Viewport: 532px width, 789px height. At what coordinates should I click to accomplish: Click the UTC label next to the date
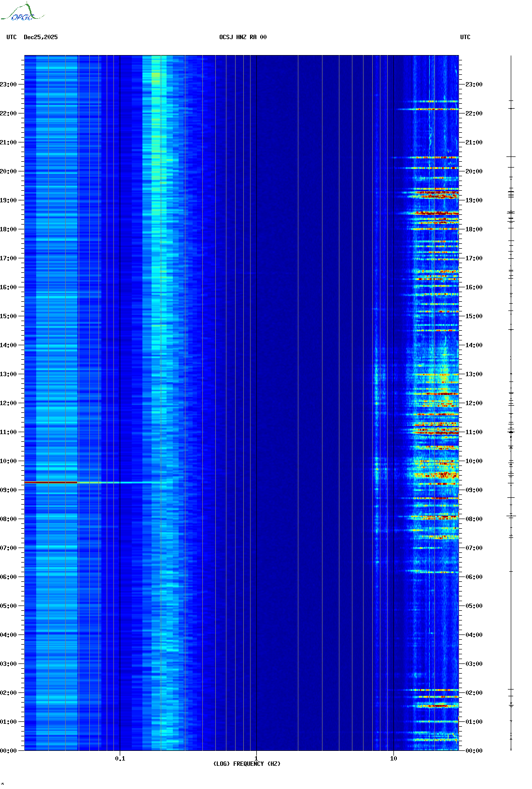[x=12, y=37]
